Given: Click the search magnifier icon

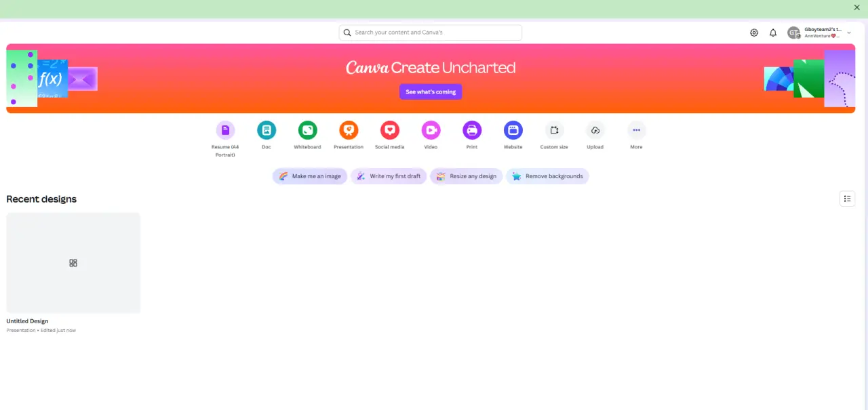Looking at the screenshot, I should (x=347, y=33).
